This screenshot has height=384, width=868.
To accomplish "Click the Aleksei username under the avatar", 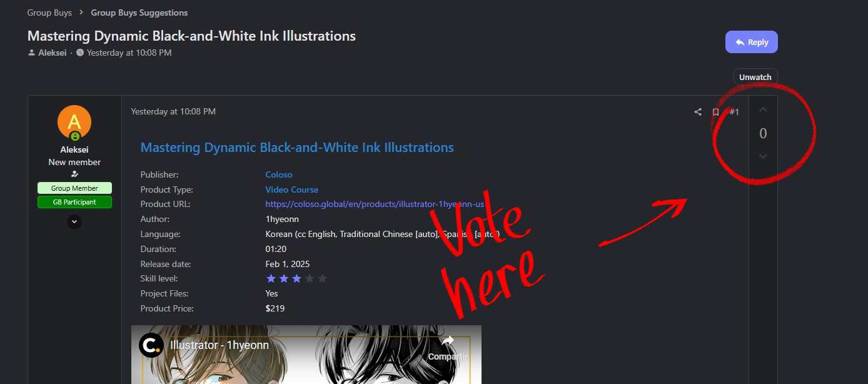I will [74, 150].
